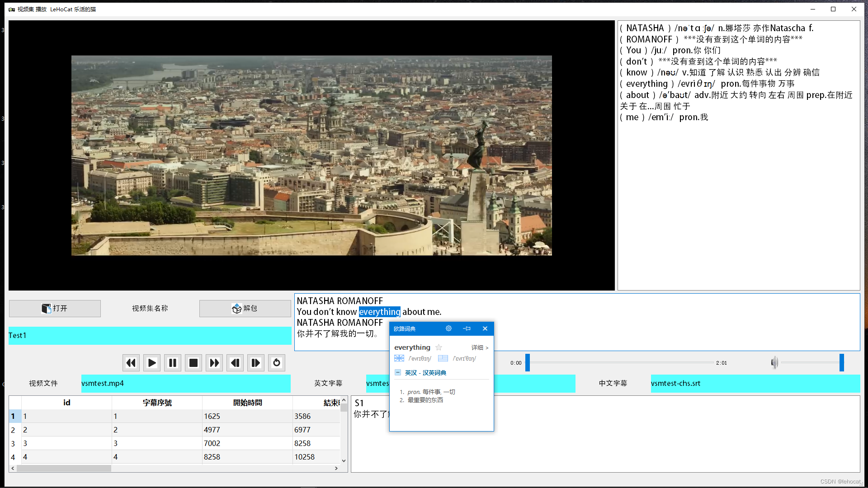The height and width of the screenshot is (488, 868).
Task: Mute audio via speaker icon
Action: pyautogui.click(x=774, y=362)
